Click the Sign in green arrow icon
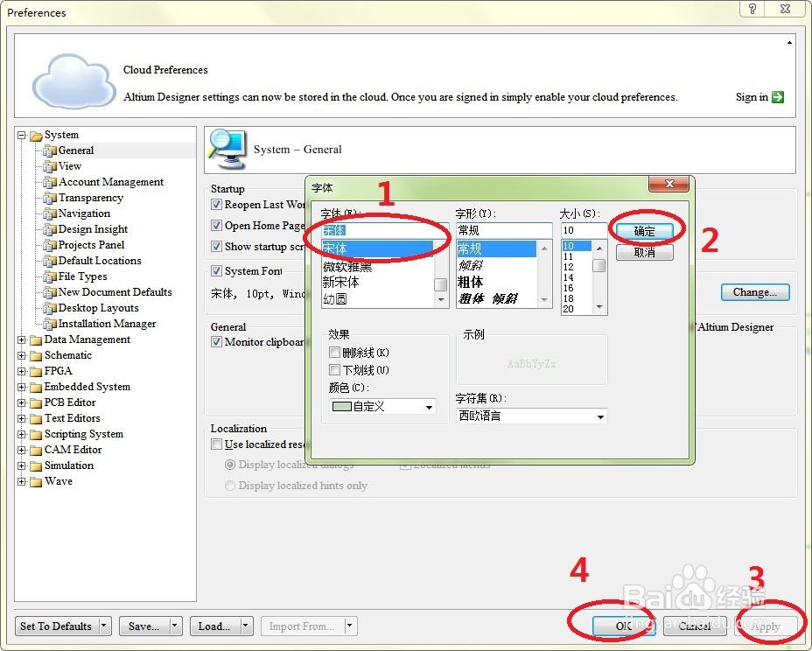Image resolution: width=812 pixels, height=651 pixels. (x=777, y=97)
